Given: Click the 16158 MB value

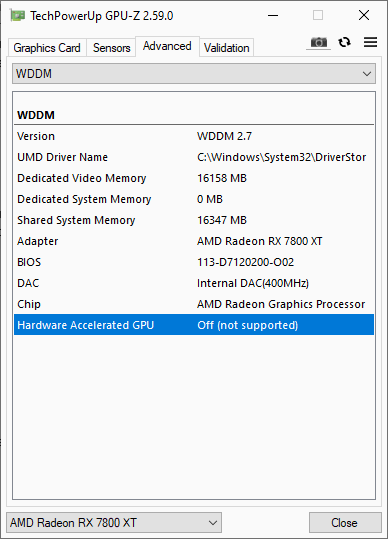Looking at the screenshot, I should [222, 178].
